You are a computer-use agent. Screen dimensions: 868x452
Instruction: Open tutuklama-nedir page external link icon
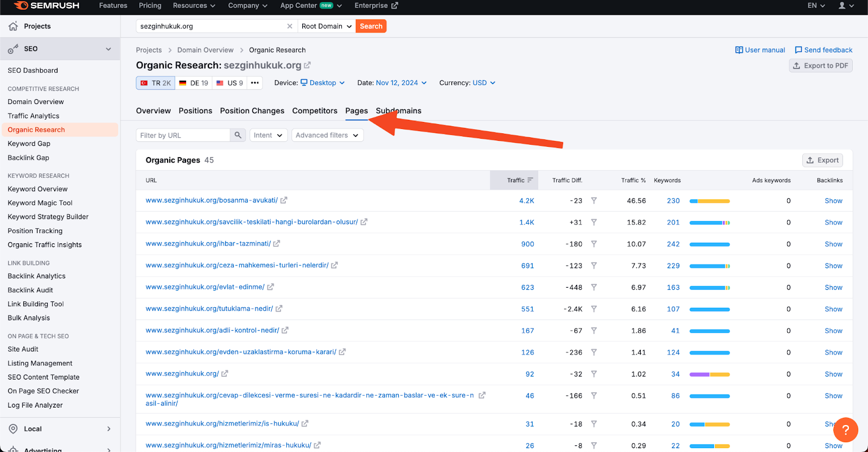[x=279, y=308]
